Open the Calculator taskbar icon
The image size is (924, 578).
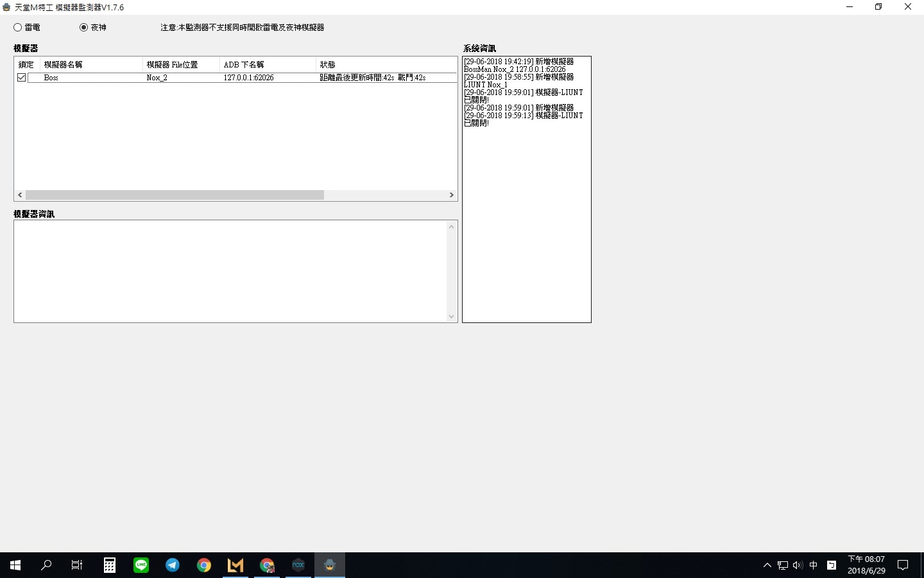tap(110, 565)
